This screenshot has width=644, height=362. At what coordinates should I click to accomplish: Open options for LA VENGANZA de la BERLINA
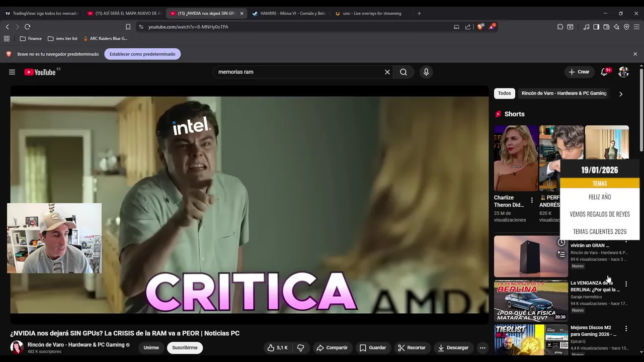click(626, 284)
